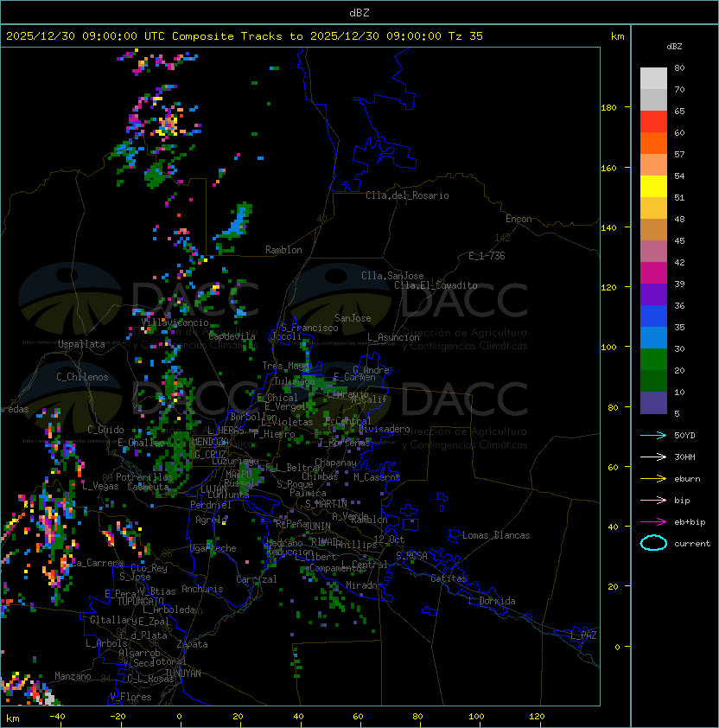
Task: Click the L_Dormida label
Action: (x=492, y=601)
